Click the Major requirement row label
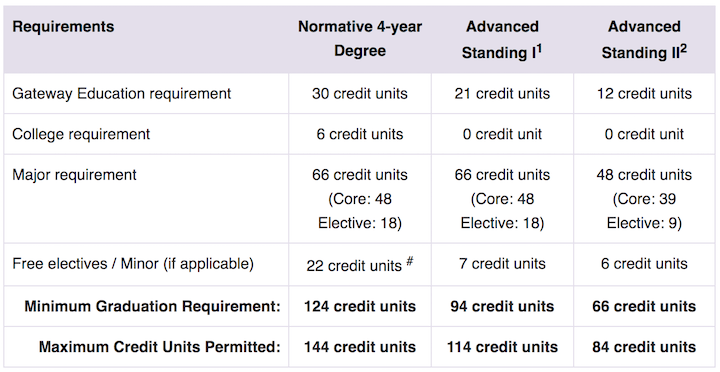 point(74,175)
